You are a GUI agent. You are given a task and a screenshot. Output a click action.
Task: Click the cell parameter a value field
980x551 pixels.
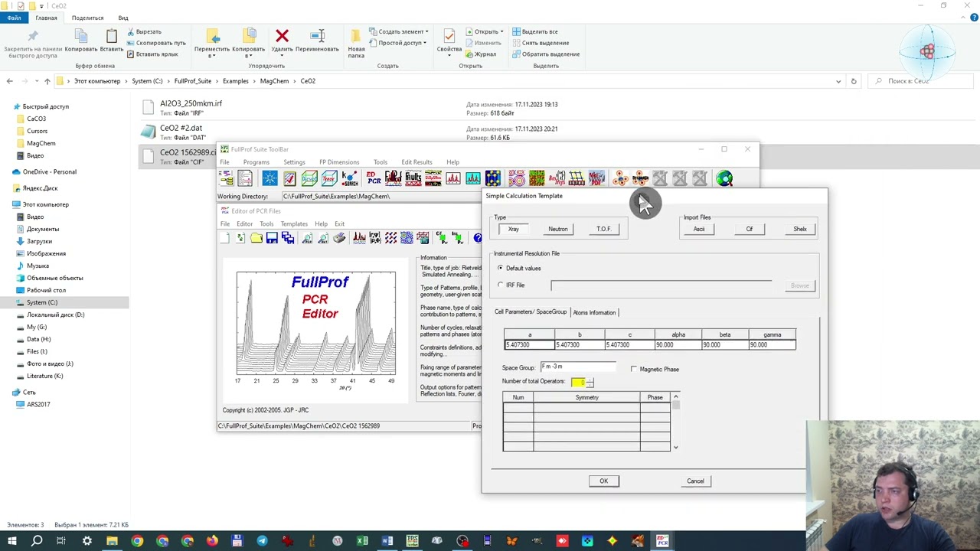point(529,345)
